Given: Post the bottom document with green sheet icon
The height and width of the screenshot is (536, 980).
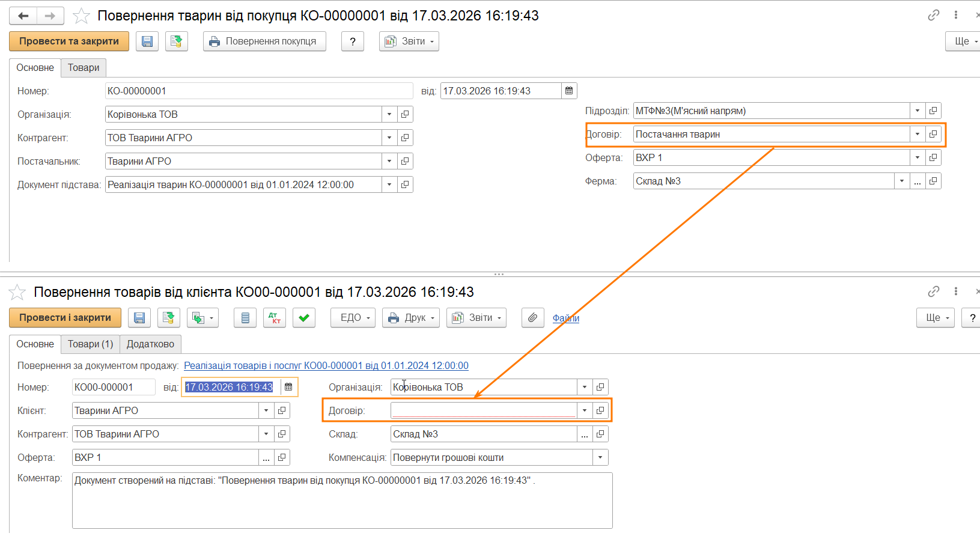Looking at the screenshot, I should (x=169, y=318).
